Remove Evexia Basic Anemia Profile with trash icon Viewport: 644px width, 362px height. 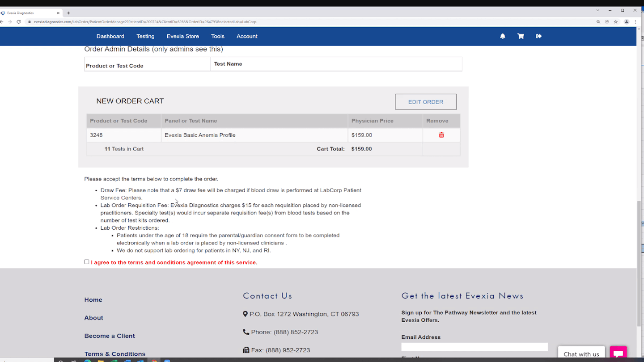pyautogui.click(x=441, y=135)
